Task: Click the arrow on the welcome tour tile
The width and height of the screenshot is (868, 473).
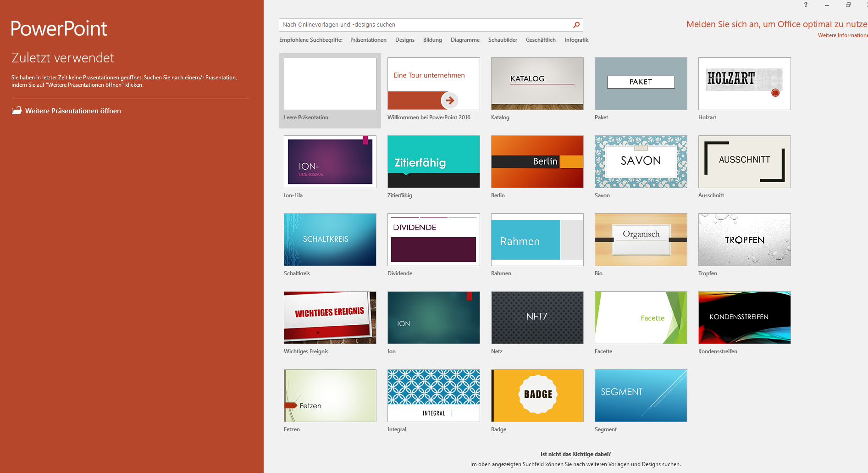Action: click(448, 99)
